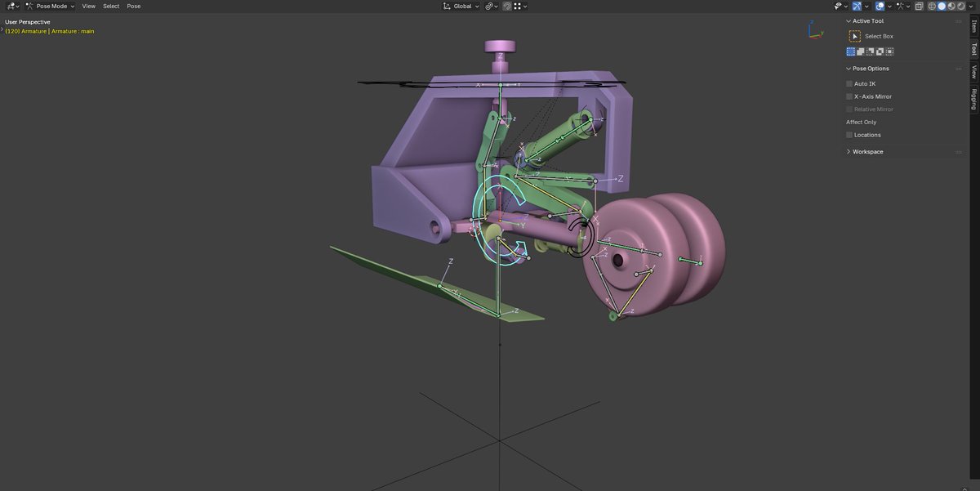
Task: Enable material preview shading mode
Action: (951, 6)
